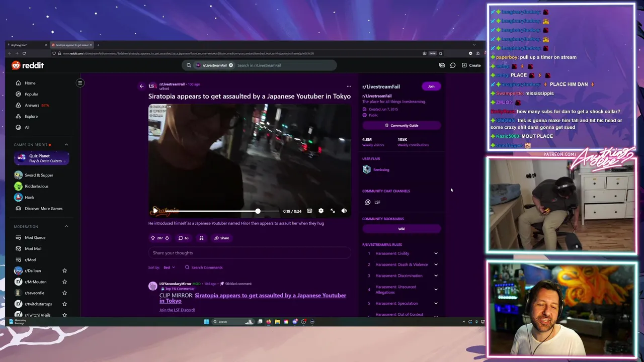Go back using the post back arrow
Image resolution: width=644 pixels, height=362 pixels.
(x=141, y=86)
